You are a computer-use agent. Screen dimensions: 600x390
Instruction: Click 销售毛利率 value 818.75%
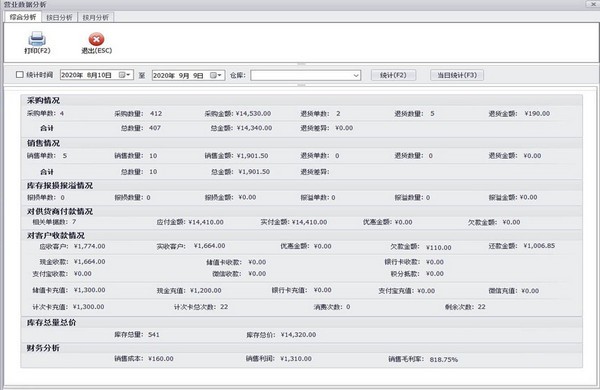point(443,360)
